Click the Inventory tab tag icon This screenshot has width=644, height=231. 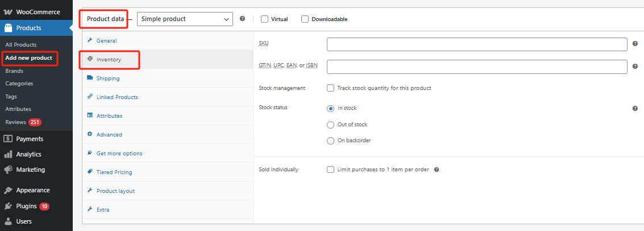pyautogui.click(x=90, y=59)
